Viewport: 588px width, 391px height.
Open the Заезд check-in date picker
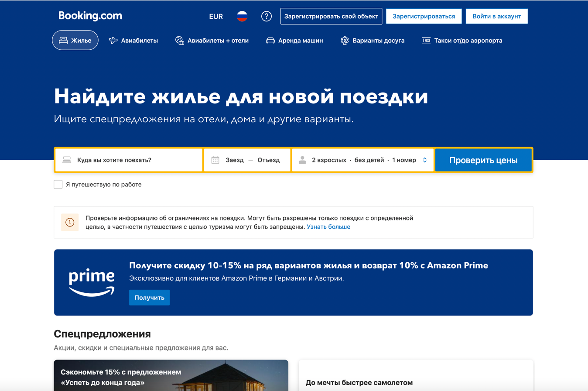[235, 160]
